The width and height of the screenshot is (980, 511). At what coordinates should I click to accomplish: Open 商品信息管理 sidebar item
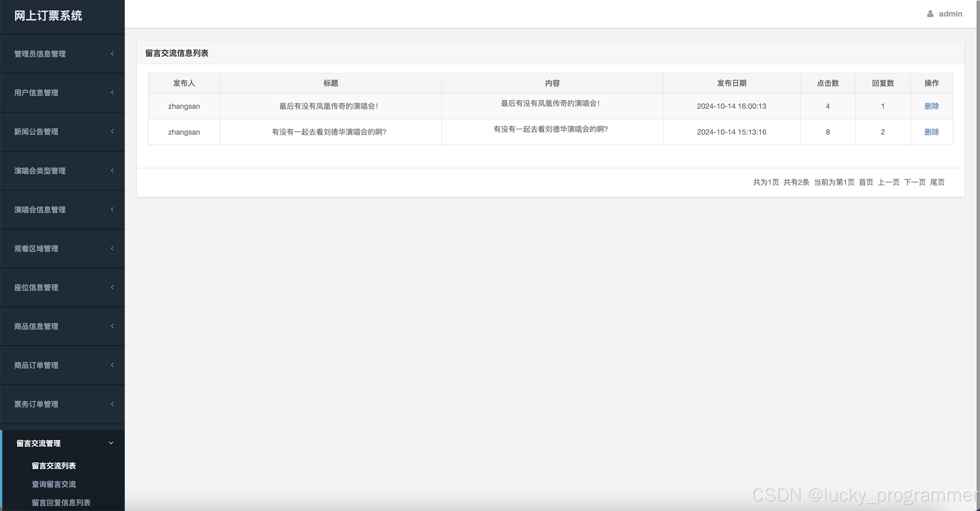tap(36, 326)
